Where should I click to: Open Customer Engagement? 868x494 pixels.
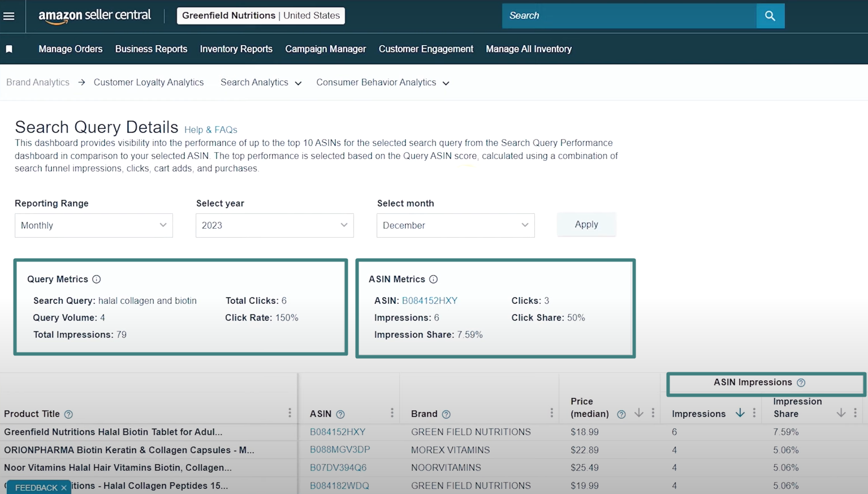pos(426,49)
